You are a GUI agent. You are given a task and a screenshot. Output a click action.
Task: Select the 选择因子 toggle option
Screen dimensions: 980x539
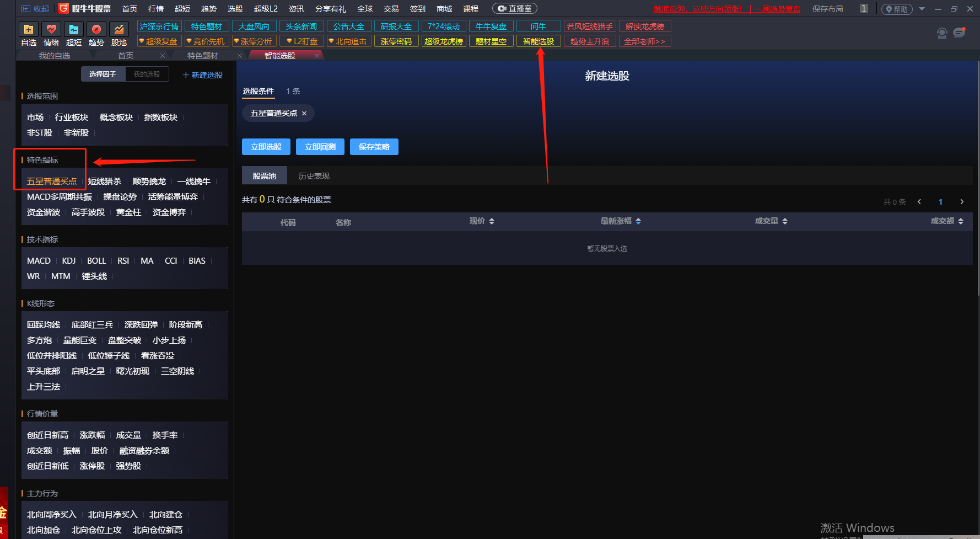coord(103,74)
